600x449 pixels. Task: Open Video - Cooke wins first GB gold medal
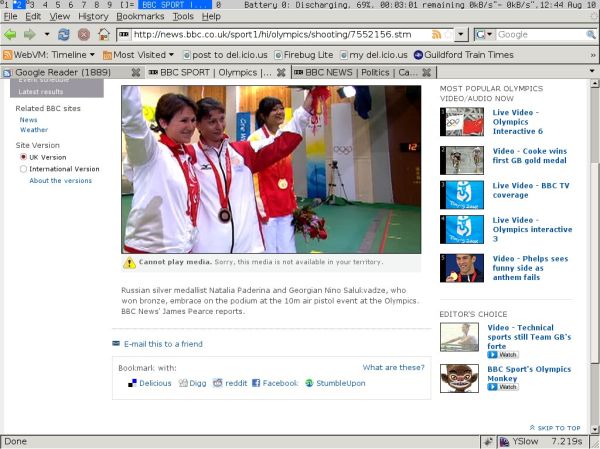click(530, 156)
